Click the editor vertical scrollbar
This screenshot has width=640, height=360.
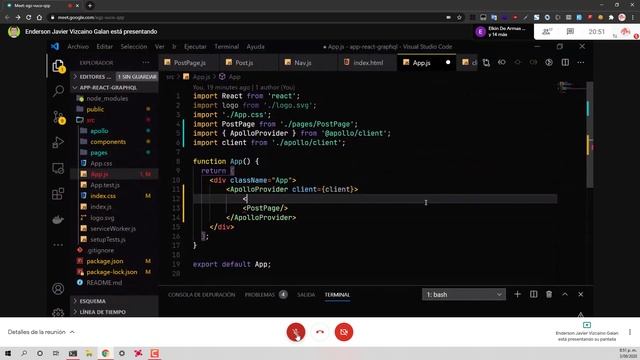click(590, 135)
